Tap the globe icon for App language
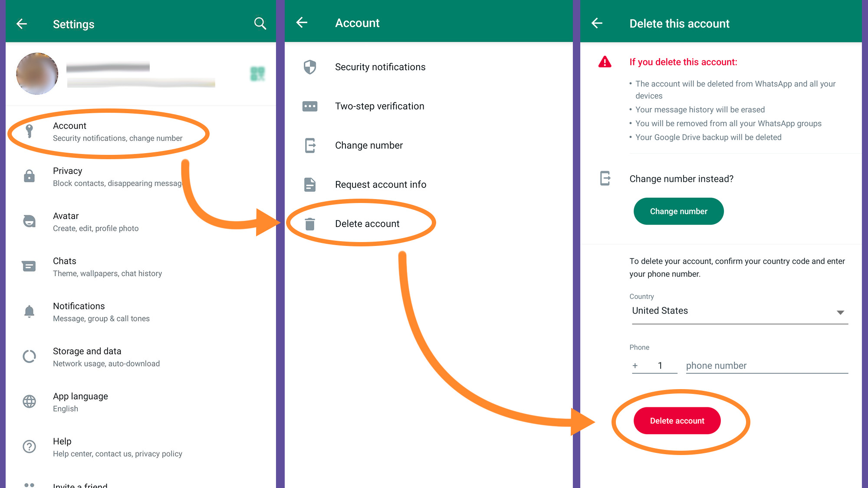 point(29,402)
